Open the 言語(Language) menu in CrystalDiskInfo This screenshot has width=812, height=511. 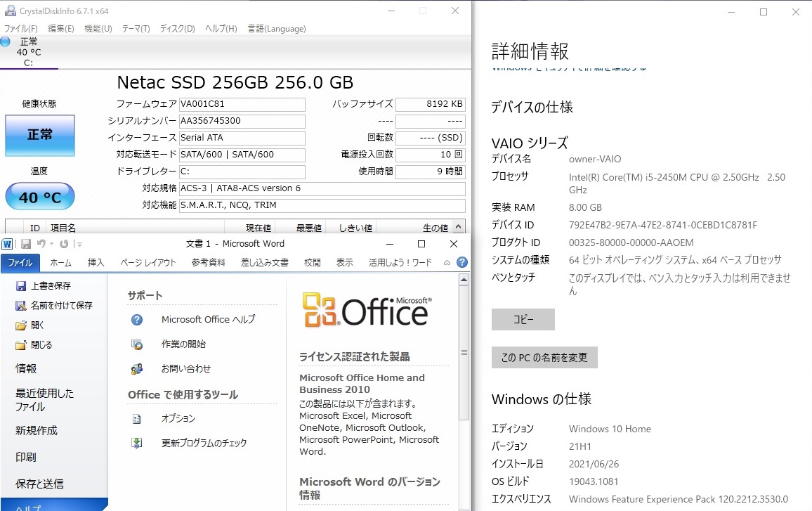coord(277,29)
